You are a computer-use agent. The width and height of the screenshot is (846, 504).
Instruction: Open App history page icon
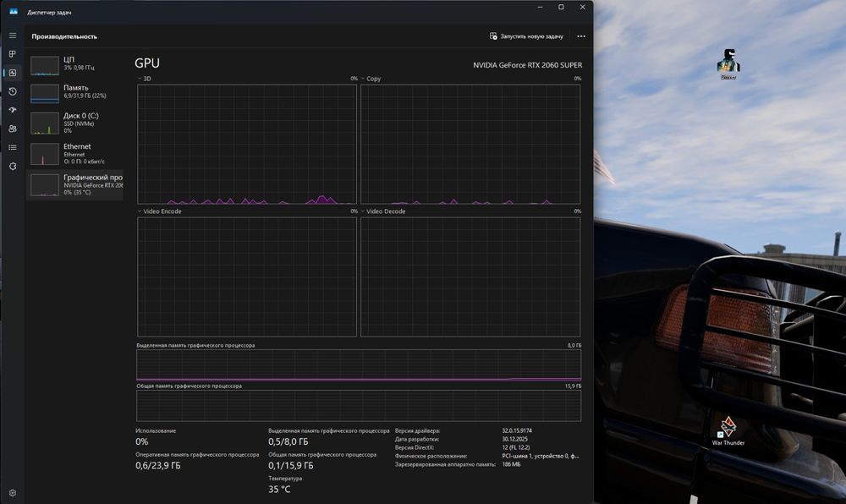(13, 91)
